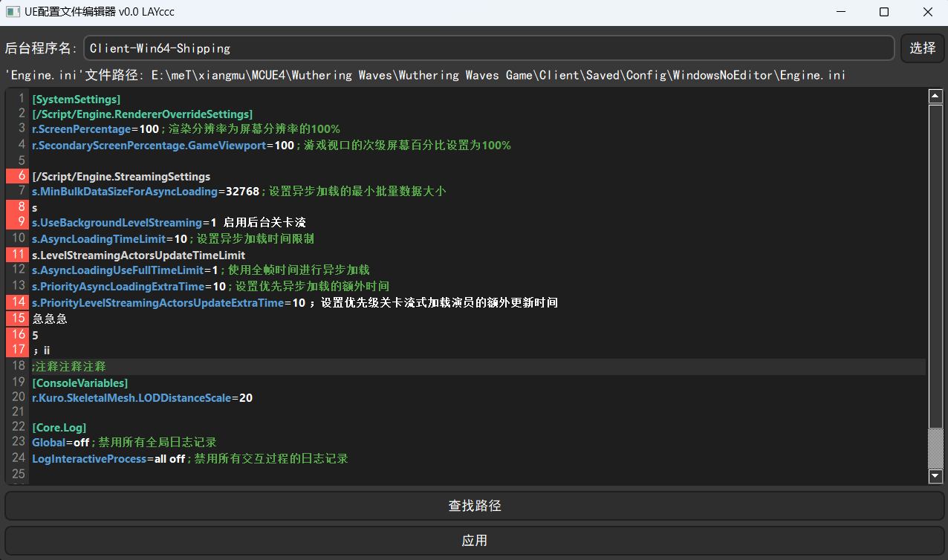Click the Engine.ini file path text
The image size is (948, 560).
(x=475, y=75)
